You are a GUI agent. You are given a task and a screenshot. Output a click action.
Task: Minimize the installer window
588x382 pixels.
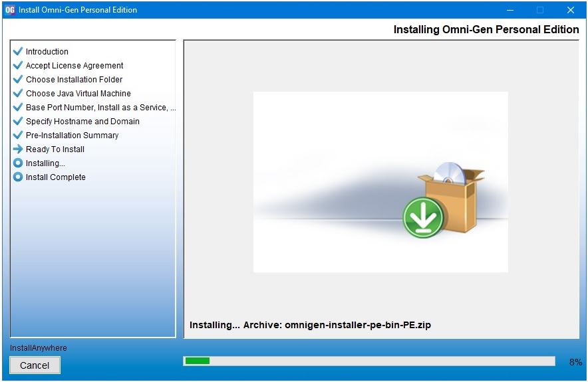point(510,10)
